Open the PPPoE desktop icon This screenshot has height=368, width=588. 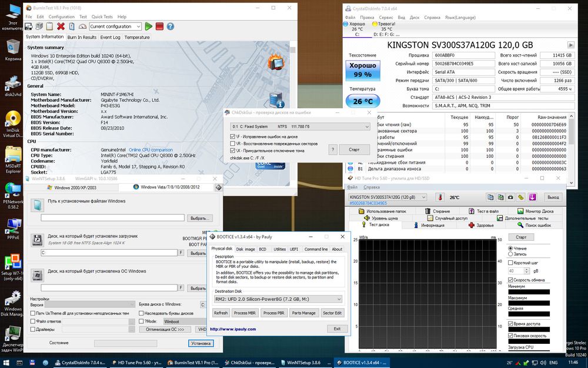tap(13, 229)
